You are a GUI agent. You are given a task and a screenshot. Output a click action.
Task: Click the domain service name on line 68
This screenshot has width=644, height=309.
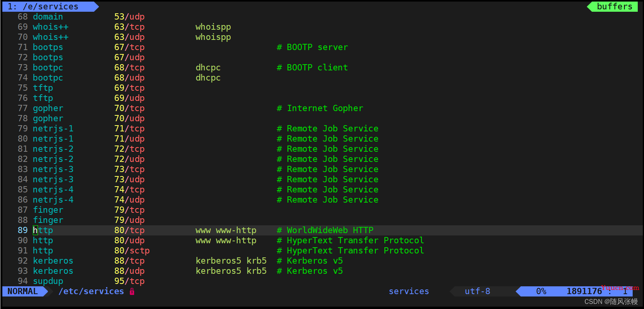click(48, 17)
